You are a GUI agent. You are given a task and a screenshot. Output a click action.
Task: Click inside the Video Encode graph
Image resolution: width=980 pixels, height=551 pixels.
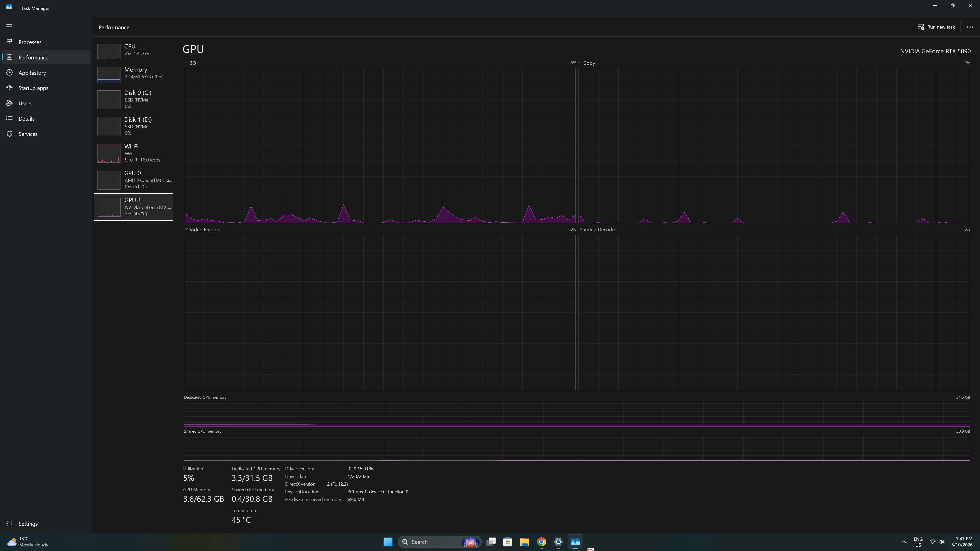tap(380, 312)
